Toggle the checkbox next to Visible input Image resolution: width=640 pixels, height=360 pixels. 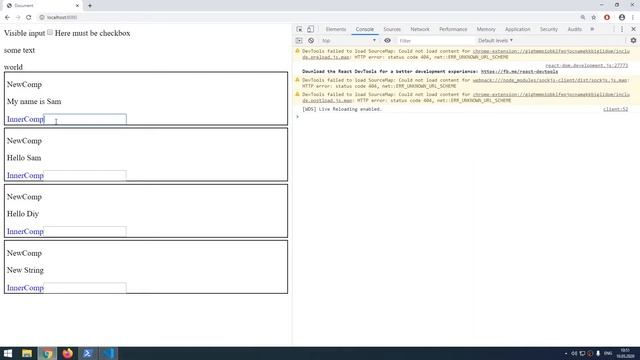pos(50,32)
